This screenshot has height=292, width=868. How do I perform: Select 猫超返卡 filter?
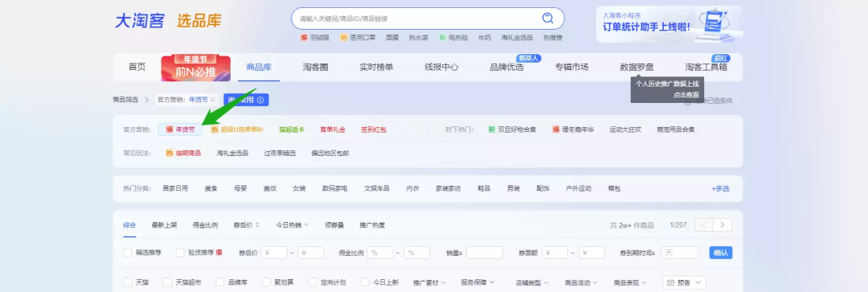coord(292,130)
